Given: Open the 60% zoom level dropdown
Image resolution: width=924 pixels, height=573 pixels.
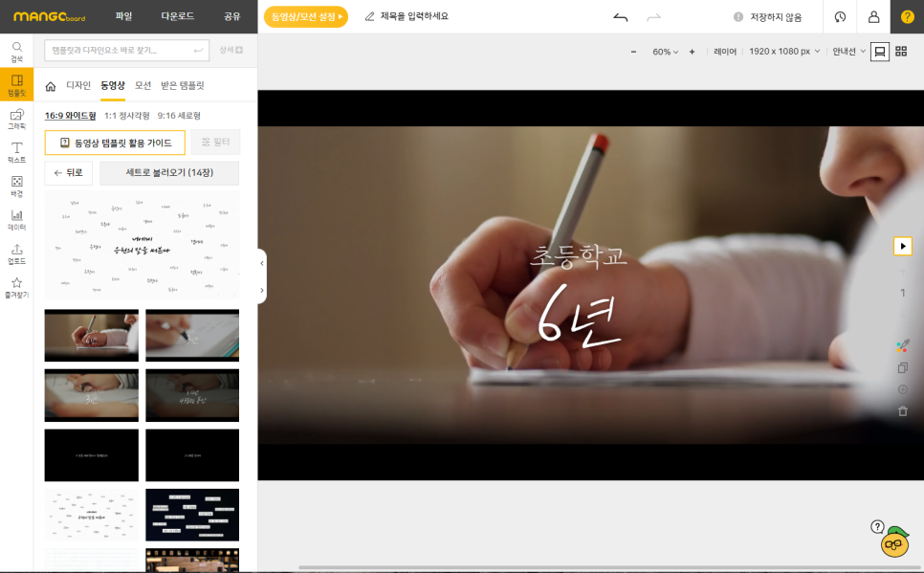Looking at the screenshot, I should 666,52.
